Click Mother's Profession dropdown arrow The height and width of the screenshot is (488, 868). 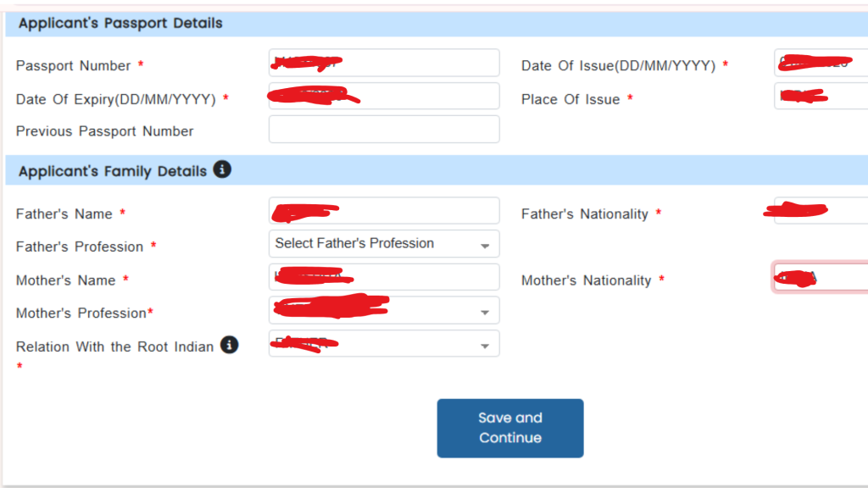pyautogui.click(x=485, y=313)
